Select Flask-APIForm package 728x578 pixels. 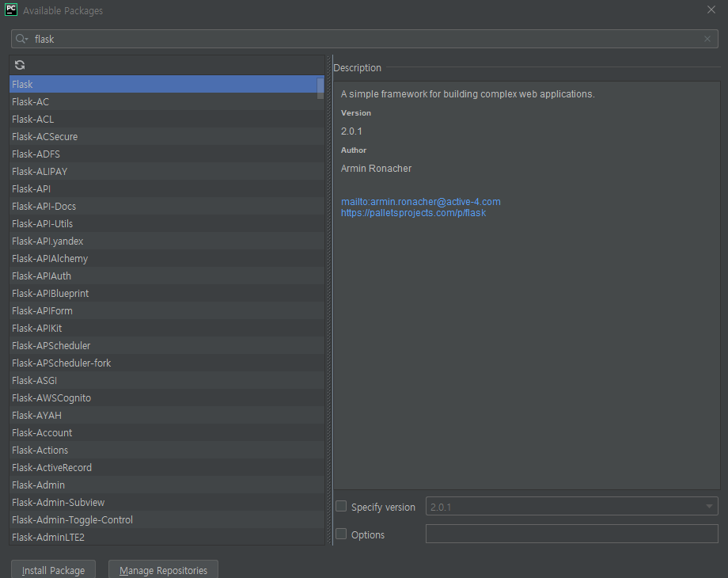[167, 311]
